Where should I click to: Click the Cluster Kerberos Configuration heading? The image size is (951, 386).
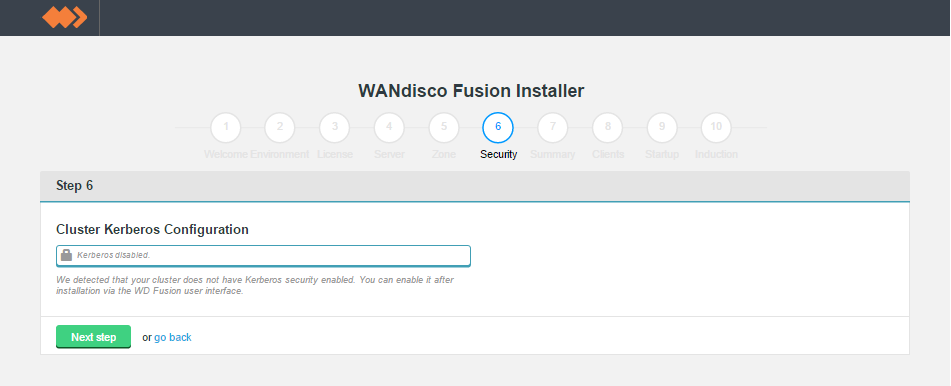pos(152,229)
